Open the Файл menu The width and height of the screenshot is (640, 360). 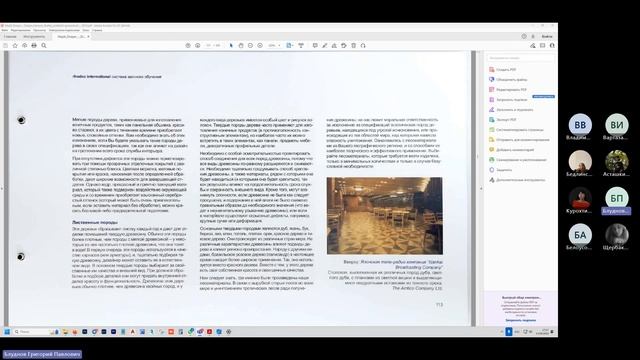(4, 30)
